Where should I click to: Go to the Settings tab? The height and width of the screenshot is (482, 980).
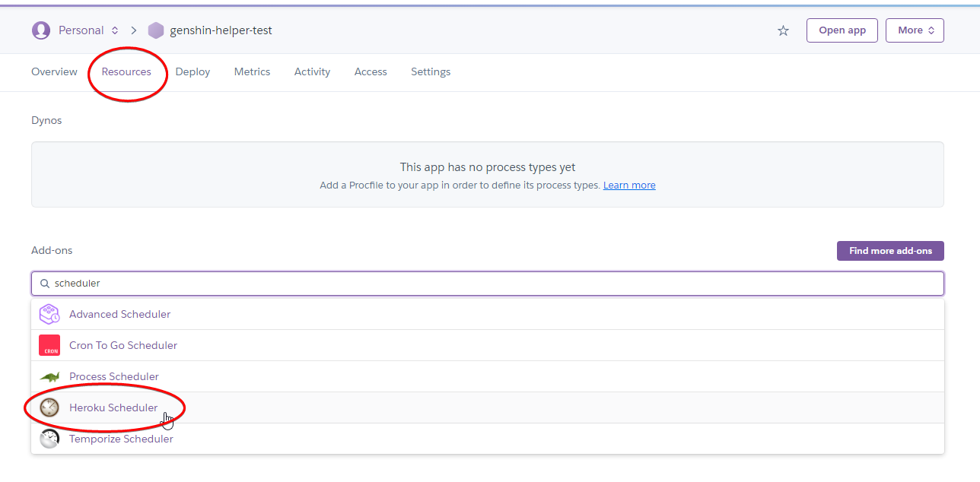[x=431, y=71]
